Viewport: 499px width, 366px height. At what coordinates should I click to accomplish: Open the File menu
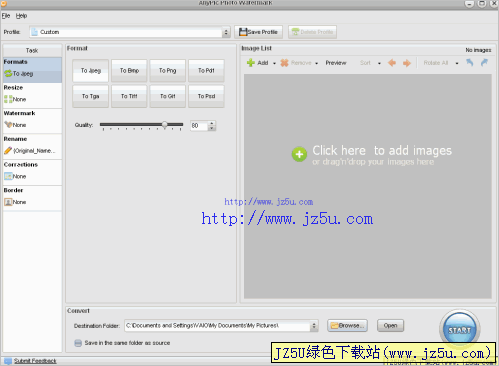(6, 16)
